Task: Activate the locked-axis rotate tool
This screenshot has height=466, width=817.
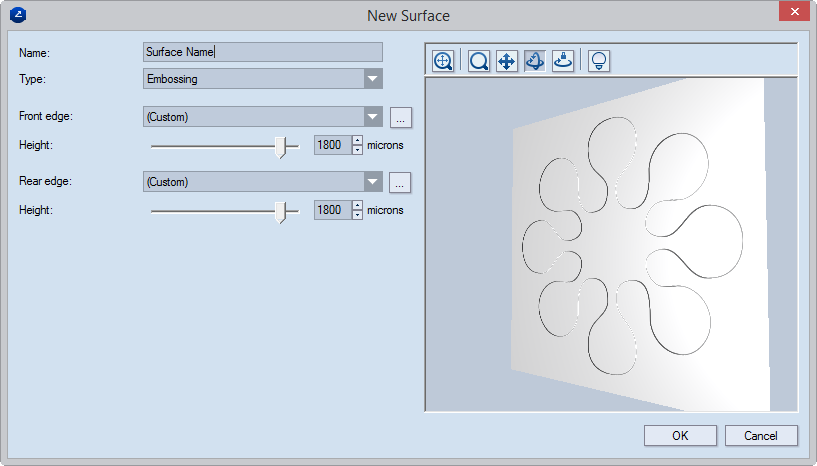Action: tap(563, 61)
